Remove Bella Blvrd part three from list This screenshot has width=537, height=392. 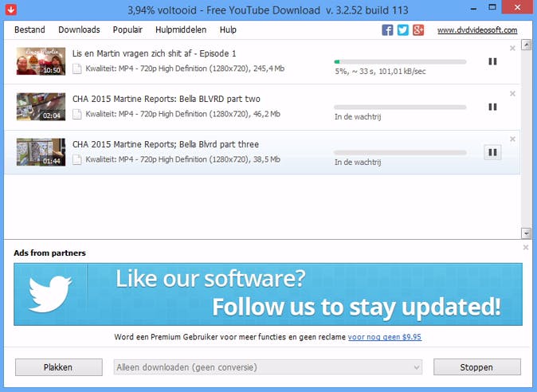512,139
